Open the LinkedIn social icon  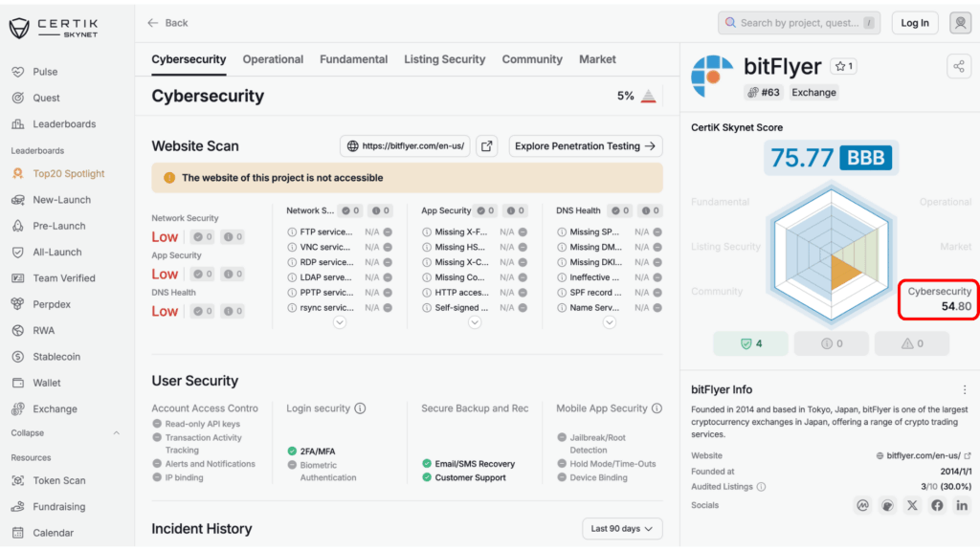pos(962,505)
